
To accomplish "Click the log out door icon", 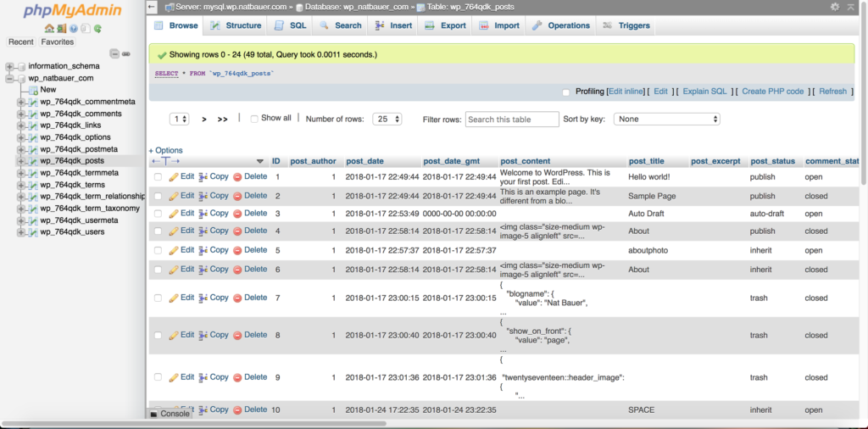I will click(61, 28).
